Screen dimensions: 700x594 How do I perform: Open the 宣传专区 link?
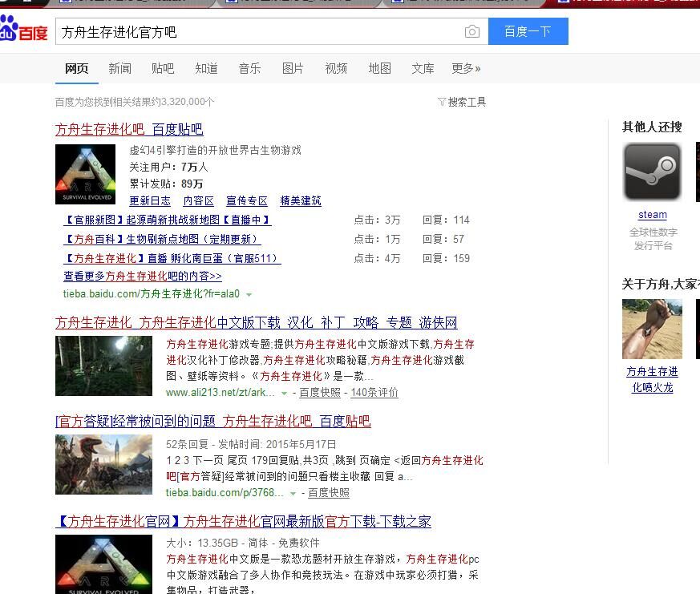pyautogui.click(x=247, y=200)
